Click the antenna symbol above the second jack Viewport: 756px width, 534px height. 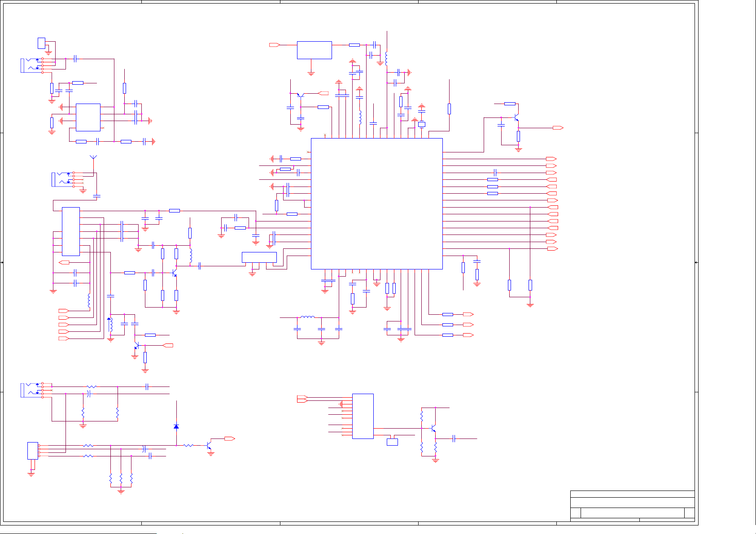[93, 157]
